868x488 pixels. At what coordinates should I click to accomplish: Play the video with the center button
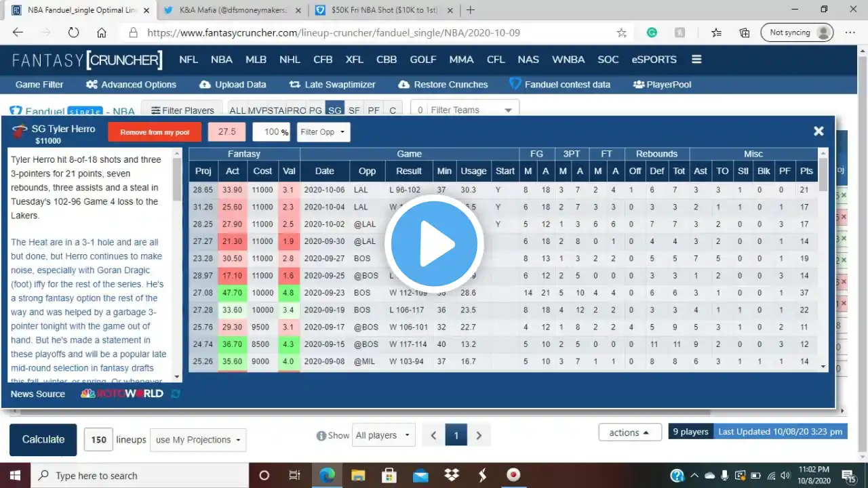point(434,244)
